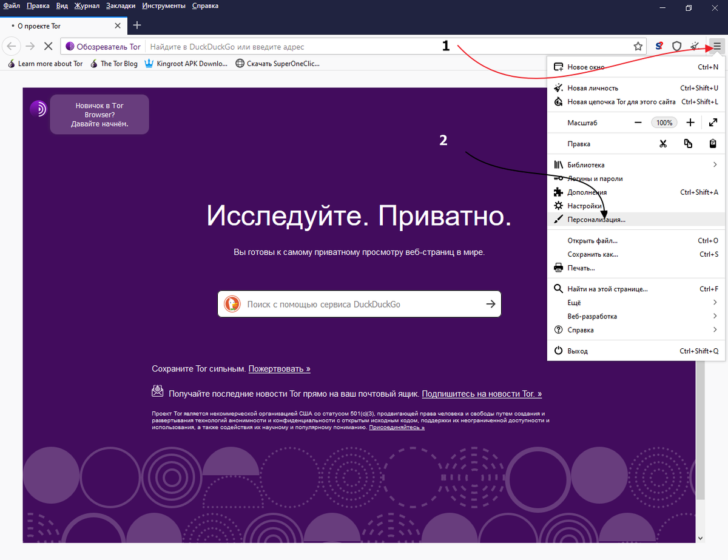Open Дополнения menu entry
The image size is (728, 560).
(x=636, y=192)
